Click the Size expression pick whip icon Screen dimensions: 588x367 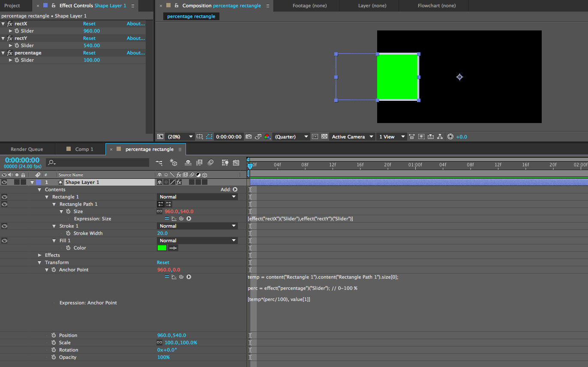[x=181, y=219]
